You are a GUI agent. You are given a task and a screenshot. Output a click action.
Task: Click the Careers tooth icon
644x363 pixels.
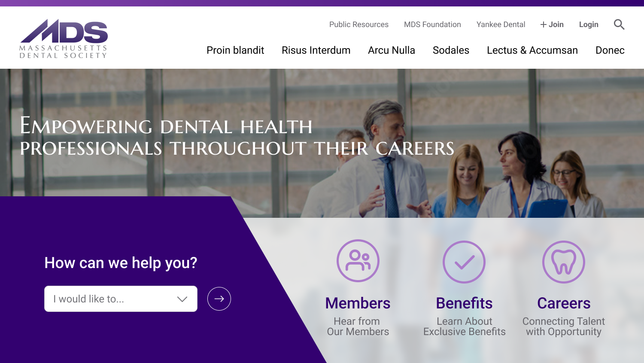pos(564,262)
